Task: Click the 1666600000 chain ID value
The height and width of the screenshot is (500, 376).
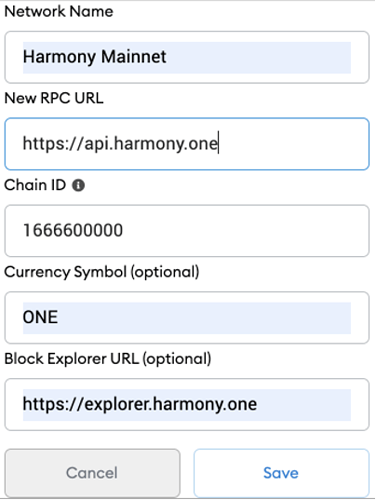Action: [x=73, y=230]
